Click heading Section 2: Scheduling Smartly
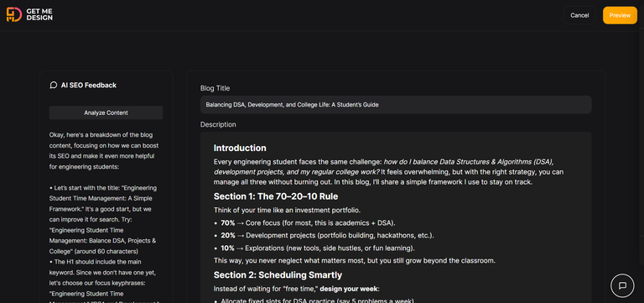644x303 pixels. 278,274
